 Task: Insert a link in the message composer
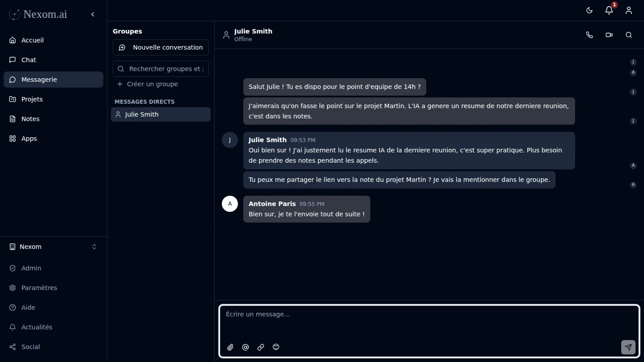261,347
